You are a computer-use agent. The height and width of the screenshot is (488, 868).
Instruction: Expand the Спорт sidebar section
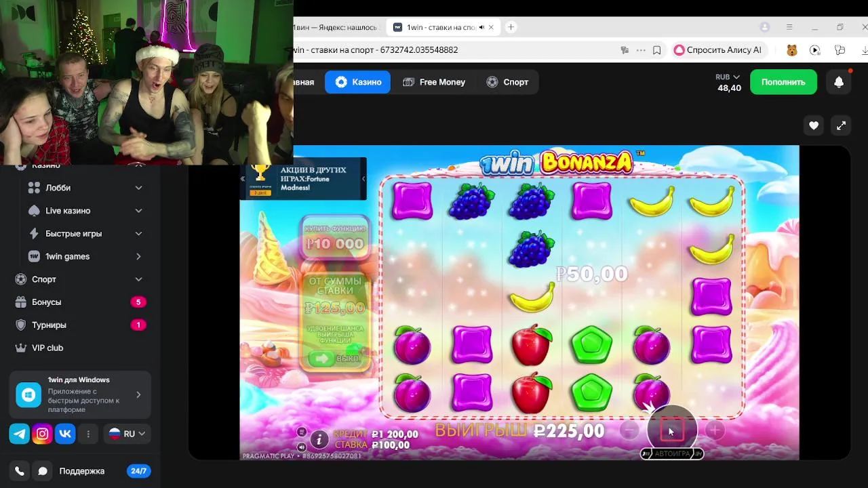coord(138,279)
